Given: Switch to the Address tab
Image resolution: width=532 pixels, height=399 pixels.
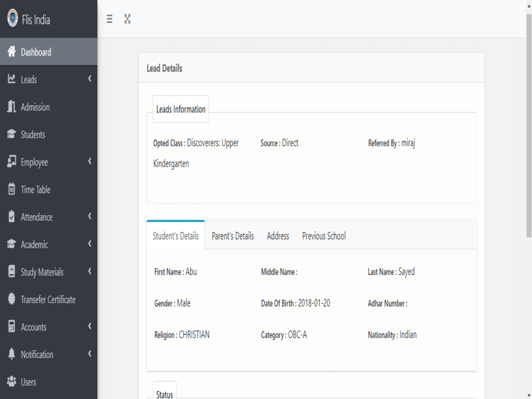Looking at the screenshot, I should coord(278,236).
